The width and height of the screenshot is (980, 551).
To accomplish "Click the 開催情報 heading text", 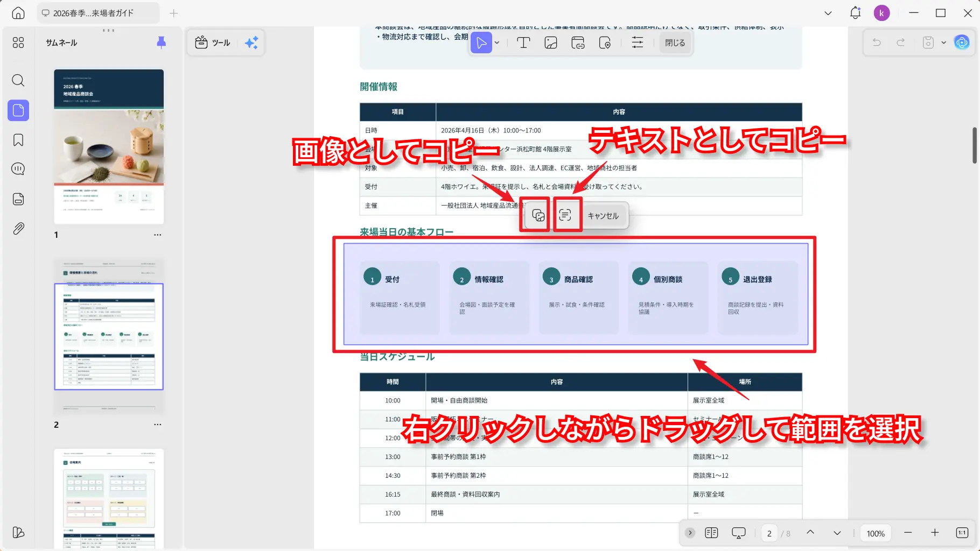I will [379, 87].
